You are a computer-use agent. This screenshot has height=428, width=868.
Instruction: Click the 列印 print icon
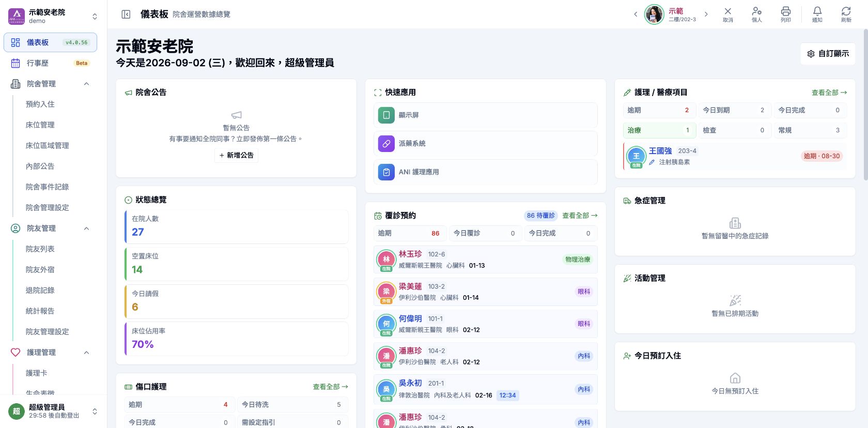pyautogui.click(x=785, y=14)
